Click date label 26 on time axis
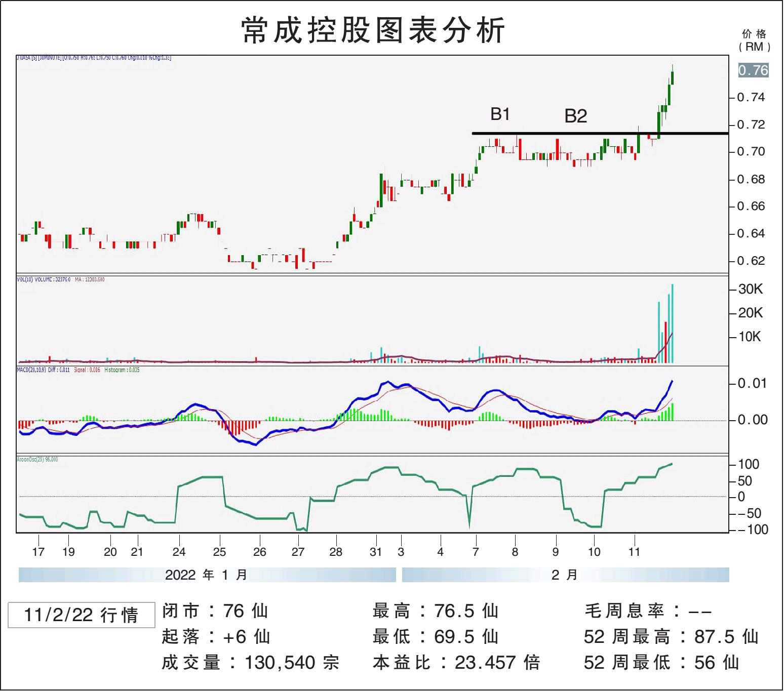The height and width of the screenshot is (691, 784). (259, 552)
